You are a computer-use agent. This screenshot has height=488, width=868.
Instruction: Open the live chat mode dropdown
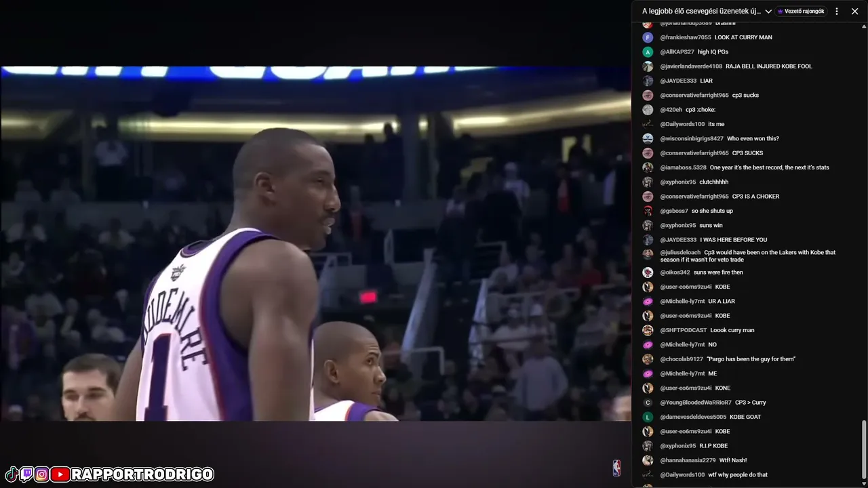point(707,12)
